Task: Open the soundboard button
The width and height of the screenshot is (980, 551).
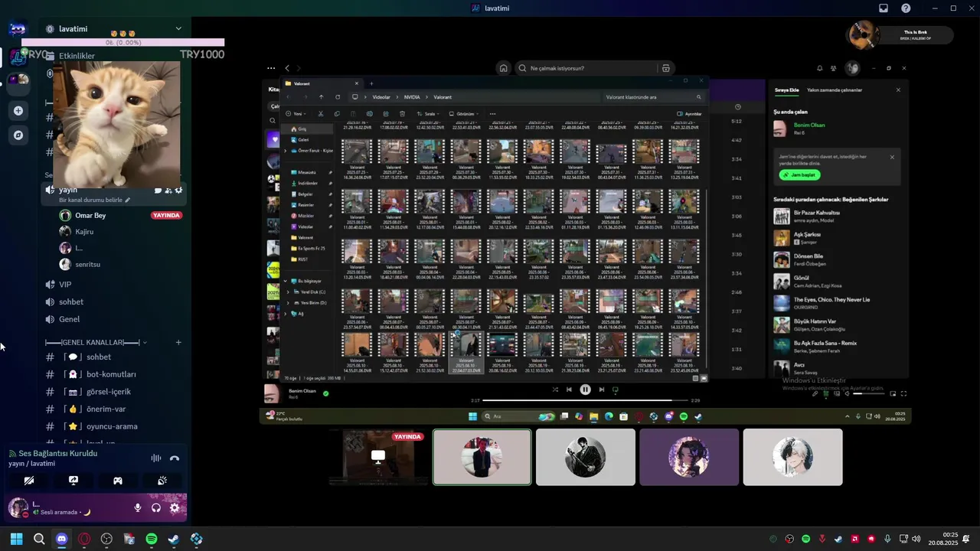Action: tap(162, 481)
